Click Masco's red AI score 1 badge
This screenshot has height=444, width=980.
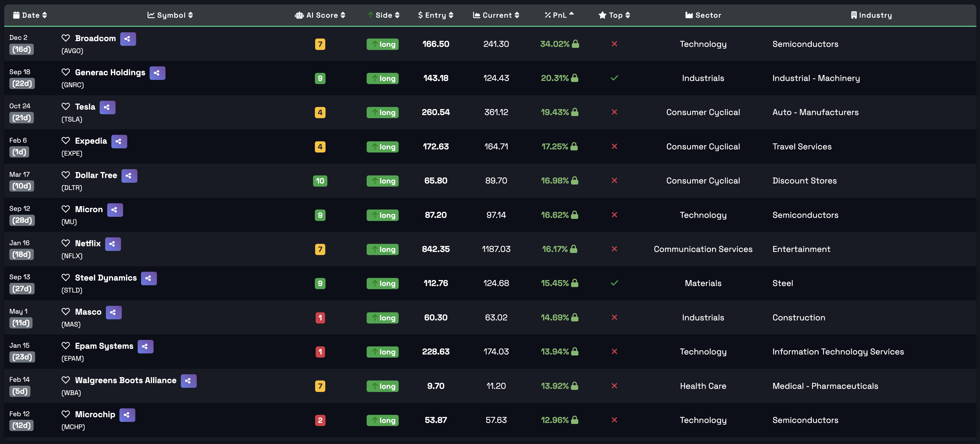320,318
